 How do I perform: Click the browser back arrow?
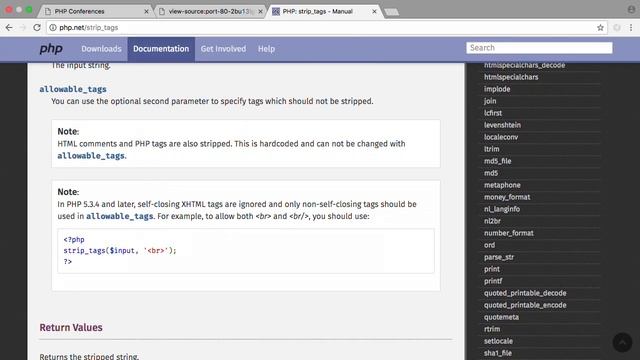point(9,27)
